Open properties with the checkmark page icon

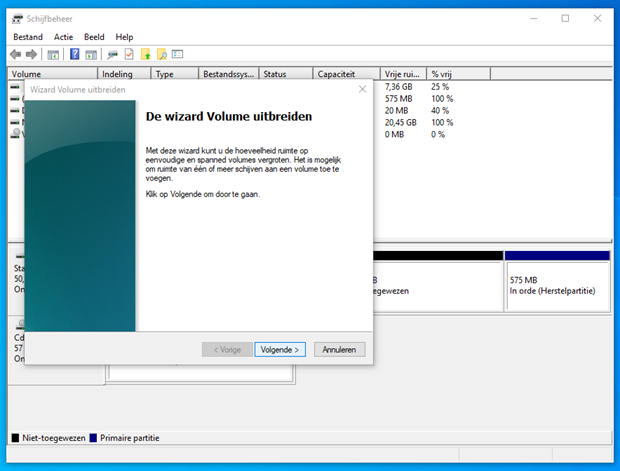pyautogui.click(x=129, y=54)
